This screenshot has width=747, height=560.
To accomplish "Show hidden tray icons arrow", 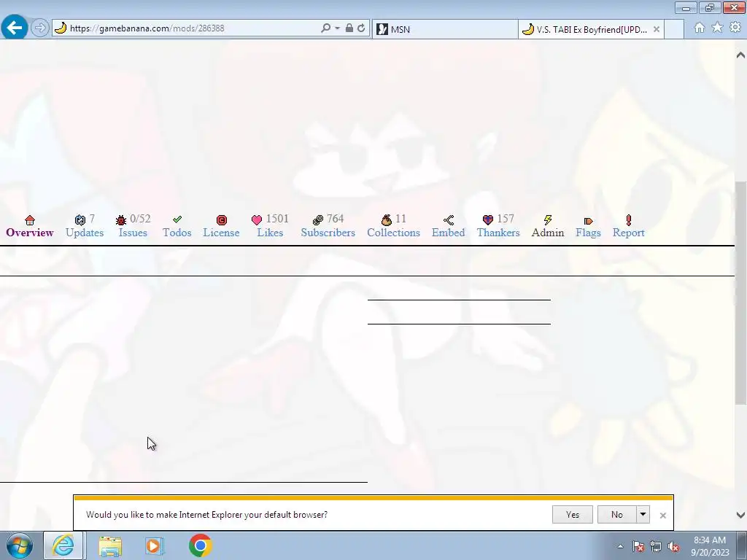I will (620, 546).
